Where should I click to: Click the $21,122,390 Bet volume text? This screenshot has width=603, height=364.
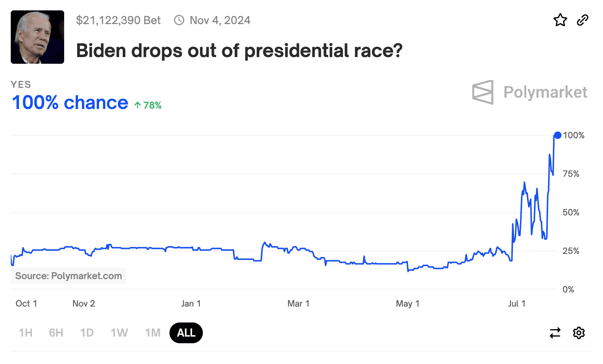(118, 20)
